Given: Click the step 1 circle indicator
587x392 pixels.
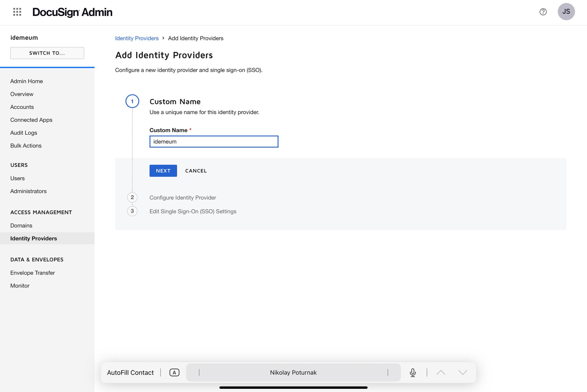Looking at the screenshot, I should pyautogui.click(x=132, y=101).
